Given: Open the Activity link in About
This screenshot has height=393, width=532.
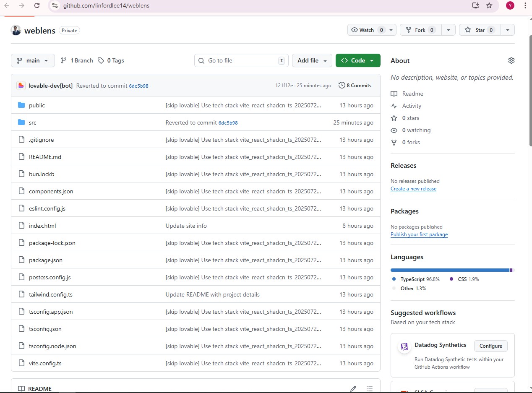Looking at the screenshot, I should click(412, 106).
